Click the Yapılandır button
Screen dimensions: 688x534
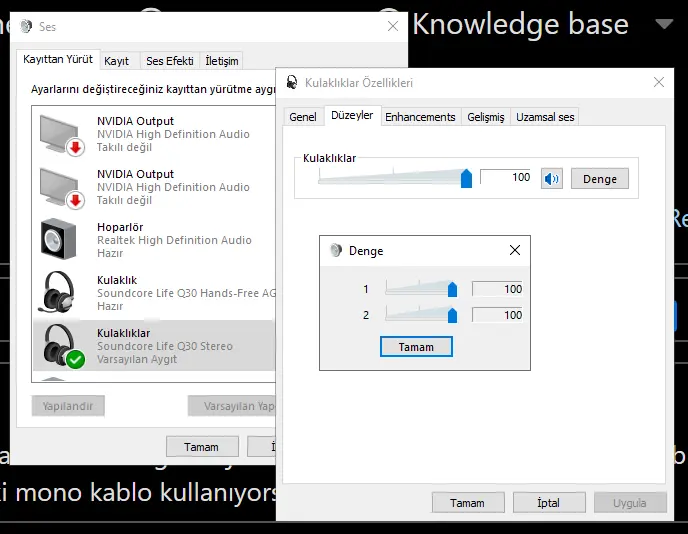click(x=68, y=406)
